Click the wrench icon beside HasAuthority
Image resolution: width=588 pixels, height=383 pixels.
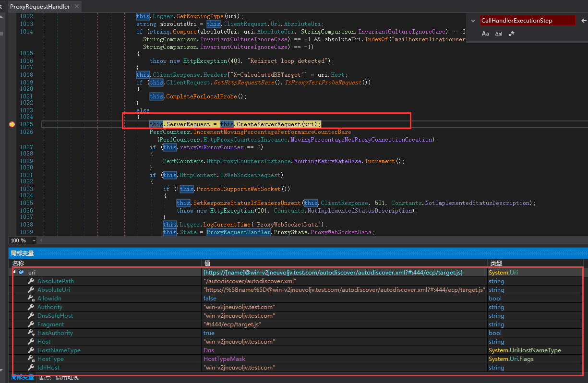pyautogui.click(x=31, y=333)
